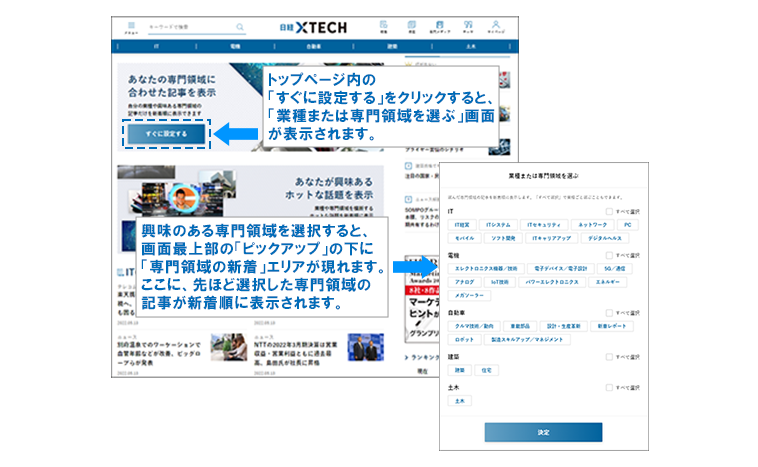Select the デジタルヘルス tag

[605, 238]
